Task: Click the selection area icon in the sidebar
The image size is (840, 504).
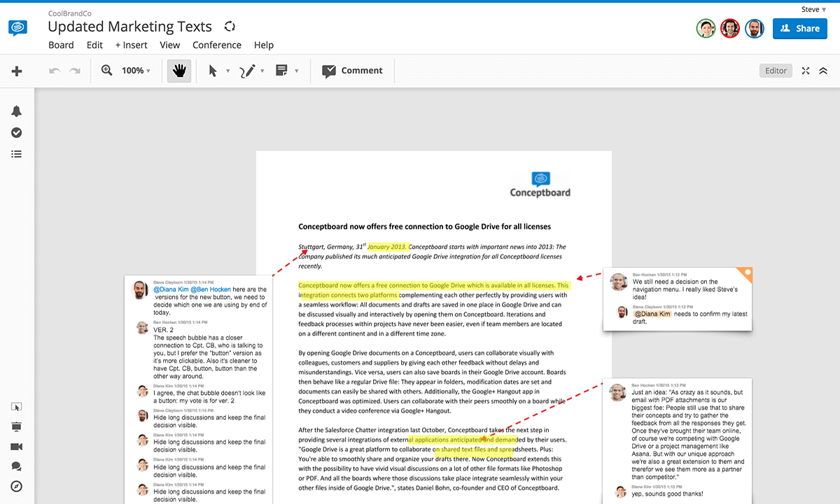Action: click(17, 407)
